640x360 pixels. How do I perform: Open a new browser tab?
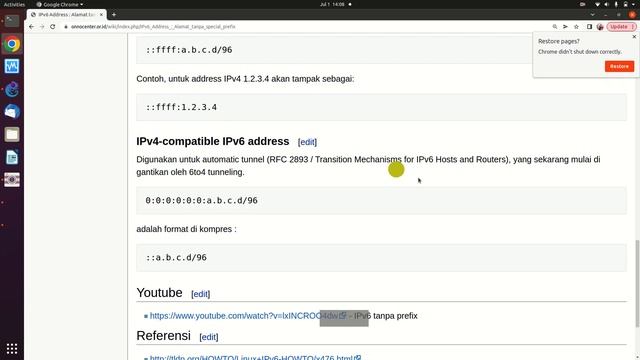click(114, 15)
